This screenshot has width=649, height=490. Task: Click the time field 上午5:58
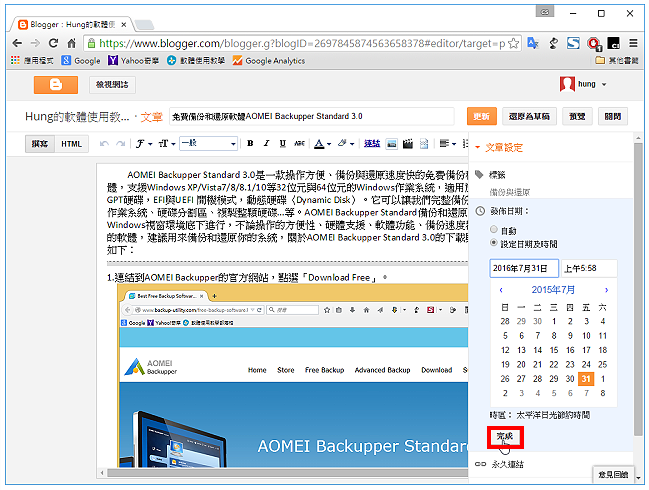588,269
